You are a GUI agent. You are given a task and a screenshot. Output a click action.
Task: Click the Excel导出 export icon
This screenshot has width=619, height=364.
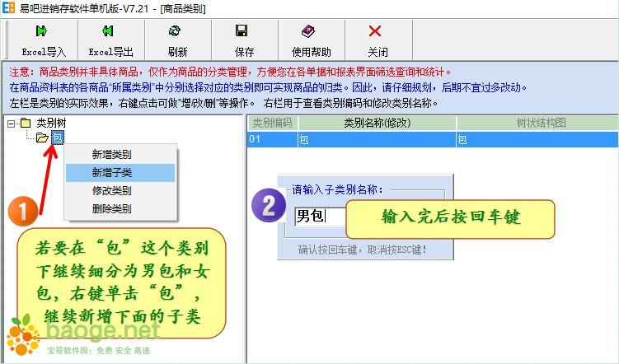pos(107,31)
